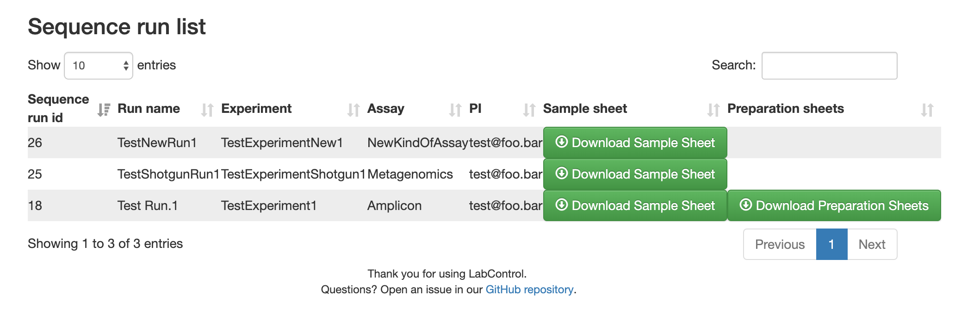Open the GitHub repository link
This screenshot has width=980, height=309.
pyautogui.click(x=529, y=290)
